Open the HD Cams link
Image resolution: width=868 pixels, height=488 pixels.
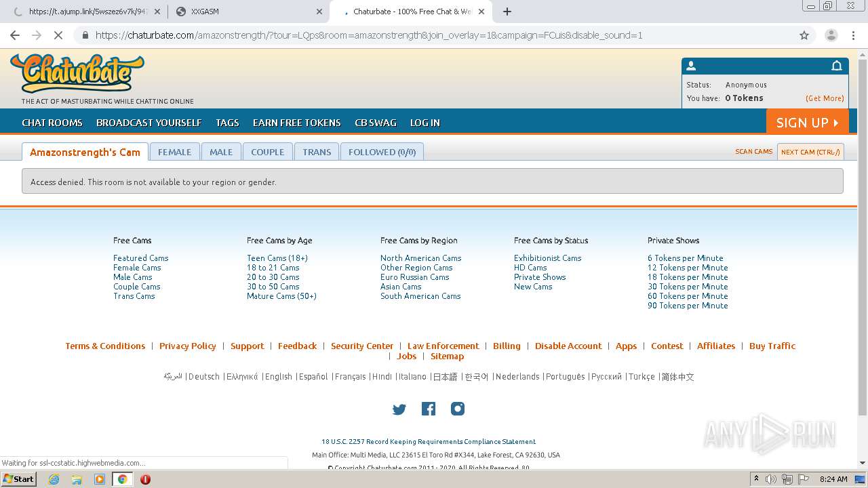(x=530, y=268)
